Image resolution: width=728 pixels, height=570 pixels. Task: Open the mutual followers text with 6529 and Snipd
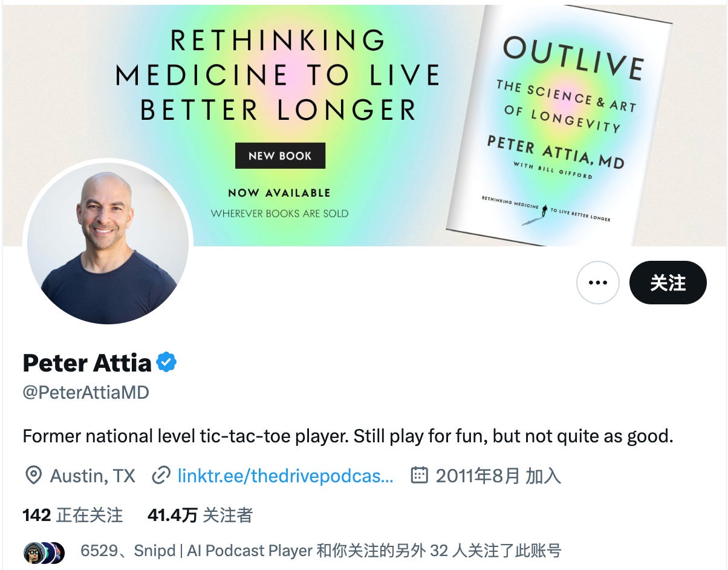[321, 551]
